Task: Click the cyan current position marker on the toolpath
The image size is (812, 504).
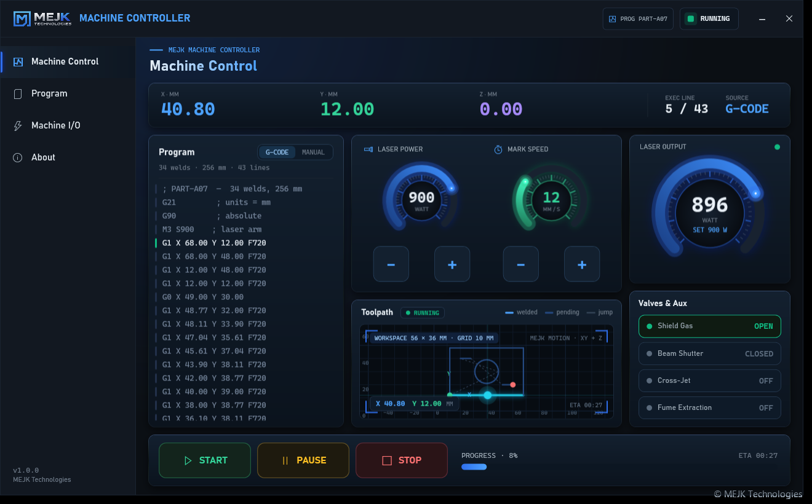Action: (x=488, y=395)
